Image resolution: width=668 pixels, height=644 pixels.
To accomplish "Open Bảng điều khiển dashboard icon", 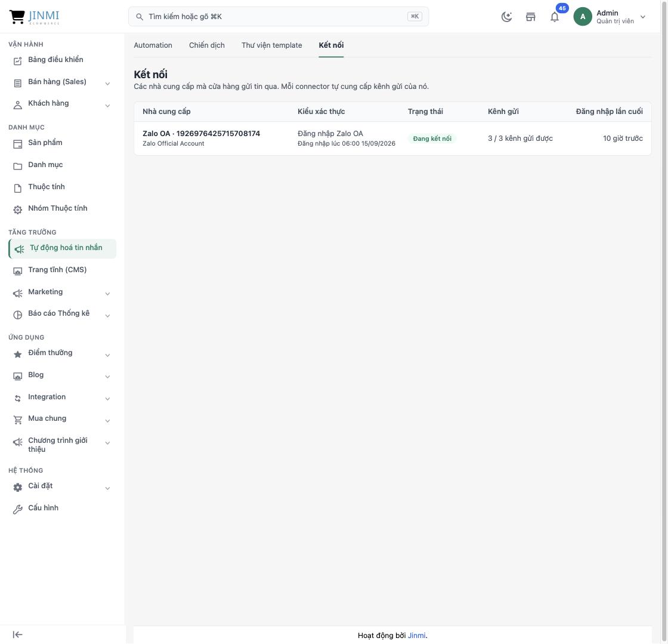I will tap(17, 61).
